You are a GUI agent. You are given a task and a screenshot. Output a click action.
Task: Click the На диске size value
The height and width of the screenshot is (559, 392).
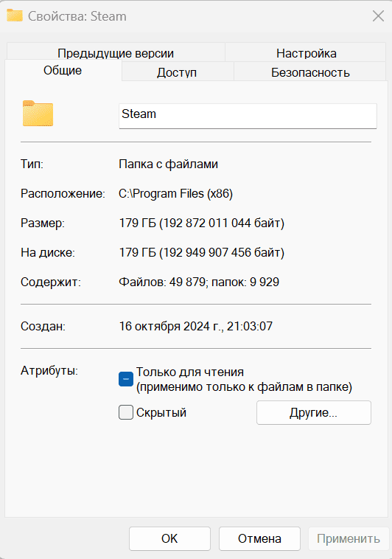[202, 253]
